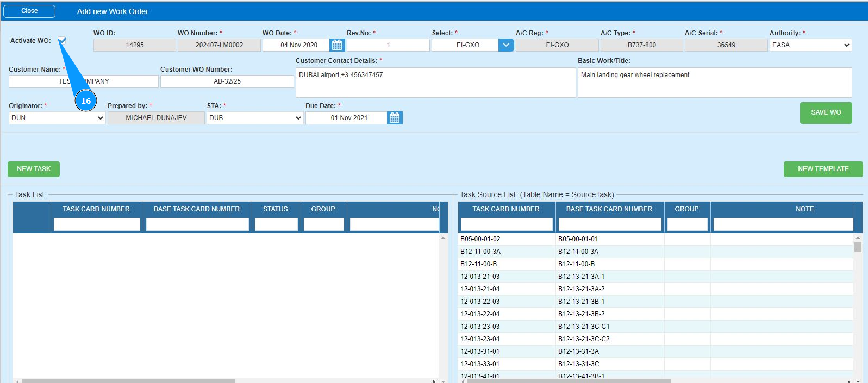Click the Task Source List NOTE column header
This screenshot has width=868, height=383.
(x=805, y=209)
